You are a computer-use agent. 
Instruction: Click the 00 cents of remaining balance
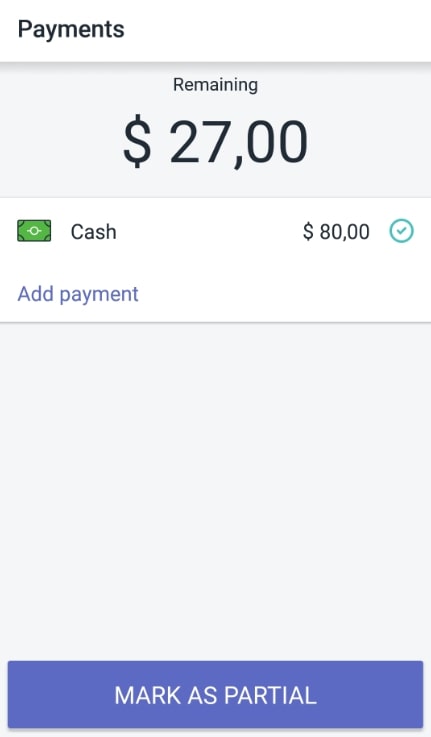tap(277, 141)
